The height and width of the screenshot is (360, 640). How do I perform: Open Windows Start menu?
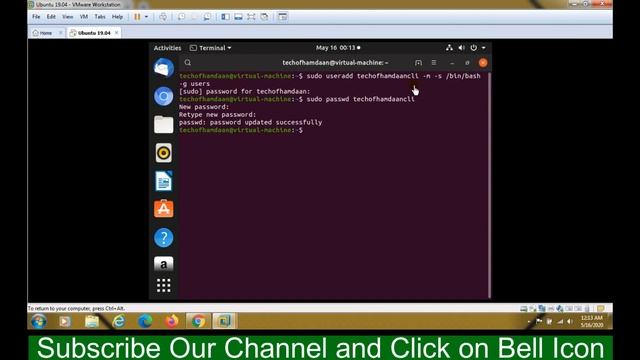[x=39, y=322]
